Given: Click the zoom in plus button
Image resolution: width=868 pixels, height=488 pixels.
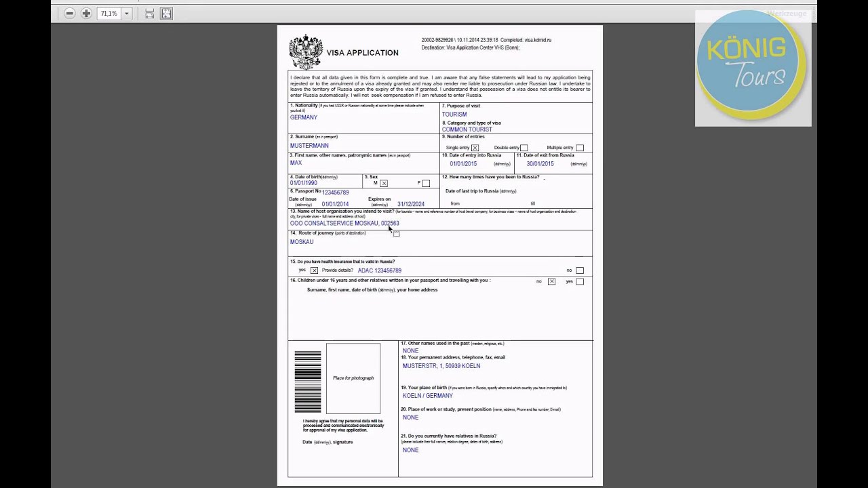Looking at the screenshot, I should tap(86, 14).
